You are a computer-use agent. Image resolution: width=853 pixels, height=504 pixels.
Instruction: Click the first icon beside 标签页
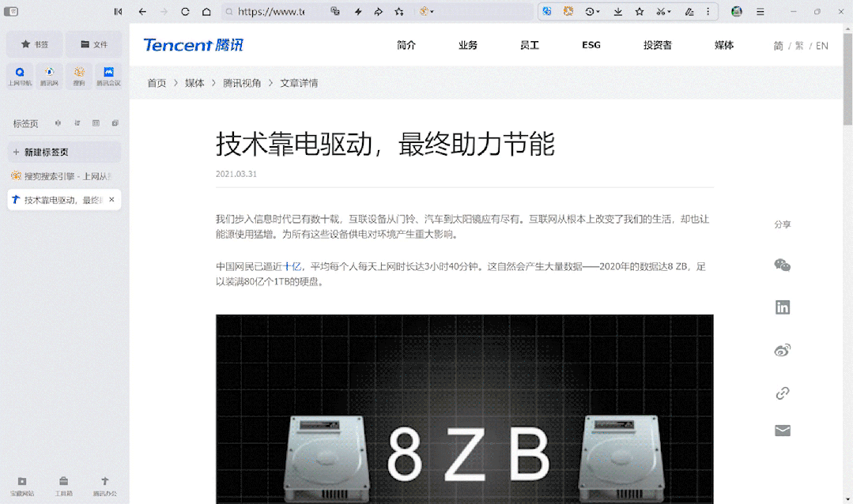pyautogui.click(x=58, y=123)
